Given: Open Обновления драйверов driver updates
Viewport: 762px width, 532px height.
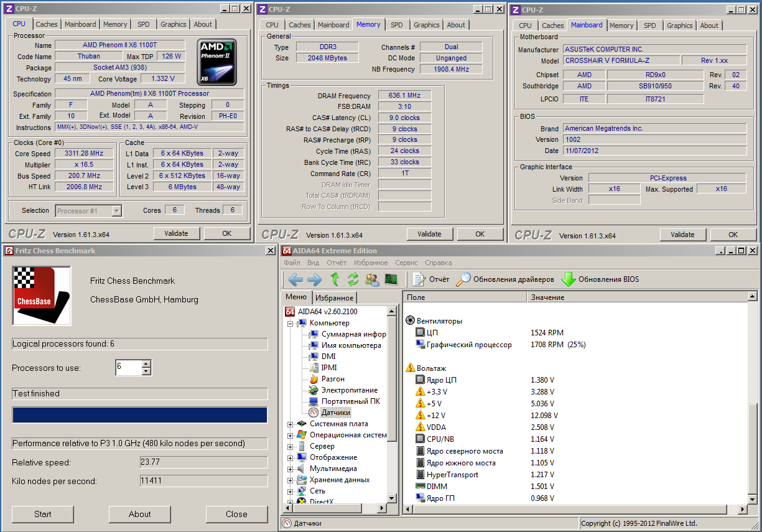Looking at the screenshot, I should point(504,279).
